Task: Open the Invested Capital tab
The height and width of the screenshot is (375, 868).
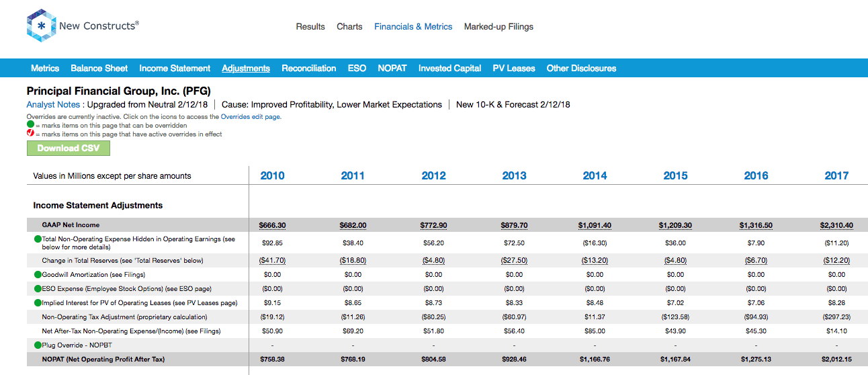Action: (449, 68)
